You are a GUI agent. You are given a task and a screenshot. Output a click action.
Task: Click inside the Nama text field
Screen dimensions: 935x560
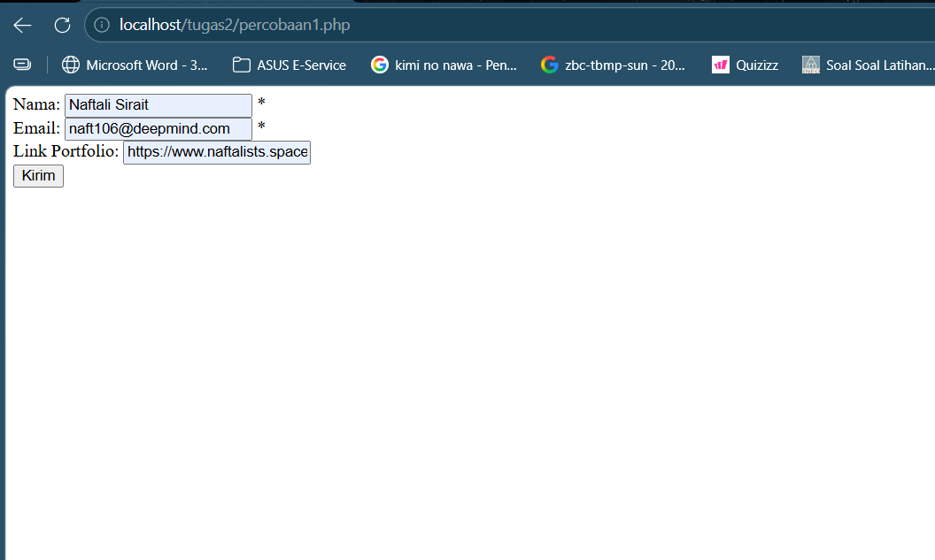[158, 105]
